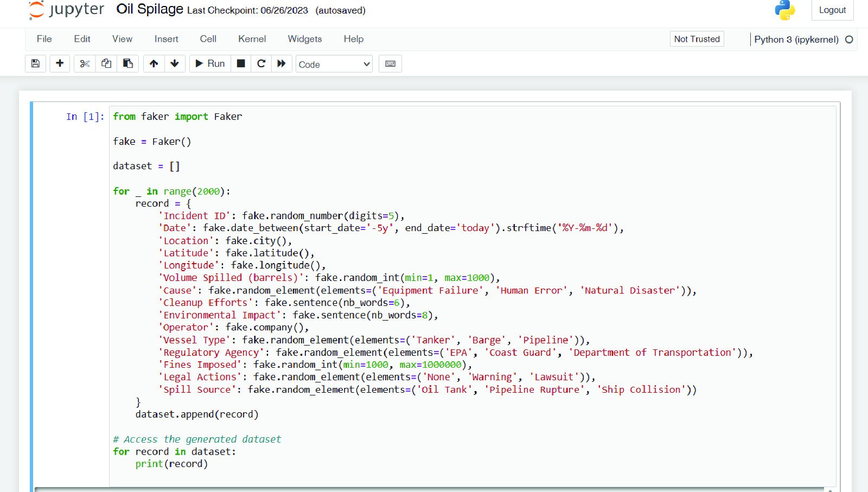Viewport: 868px width, 492px height.
Task: Click the 'dataset = []' line
Action: 146,166
